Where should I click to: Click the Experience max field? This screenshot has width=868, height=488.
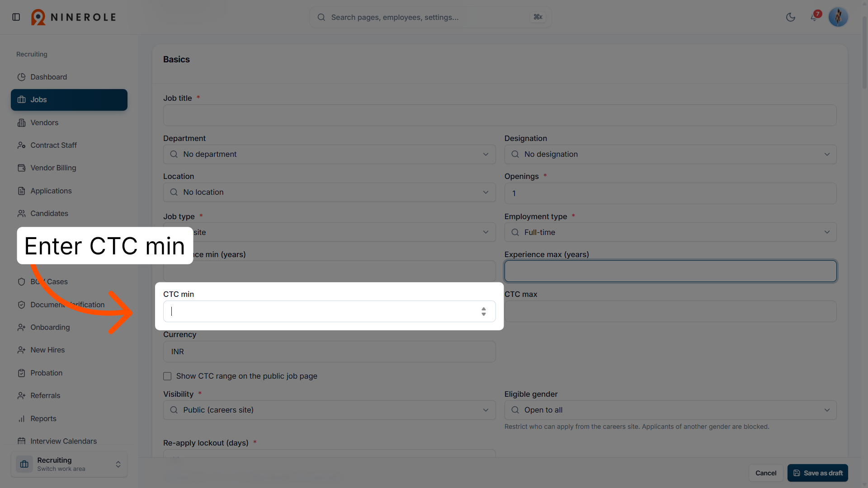point(670,271)
